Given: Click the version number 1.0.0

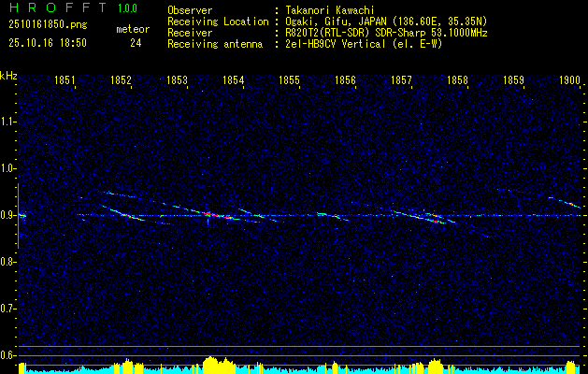Looking at the screenshot, I should 127,7.
